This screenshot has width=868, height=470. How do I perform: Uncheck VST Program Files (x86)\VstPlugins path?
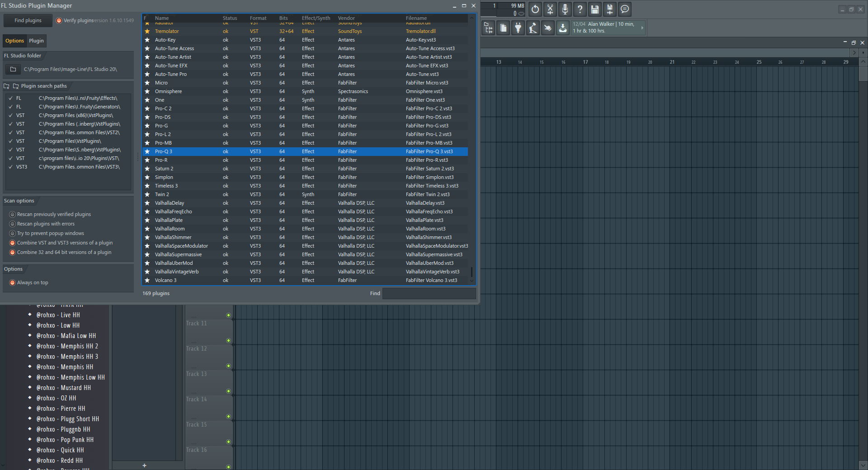(x=10, y=115)
